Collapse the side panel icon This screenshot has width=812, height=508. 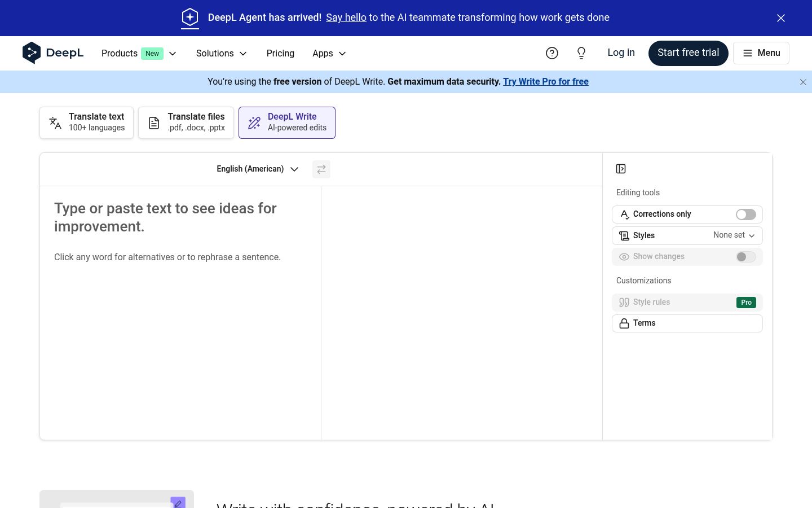(x=621, y=169)
